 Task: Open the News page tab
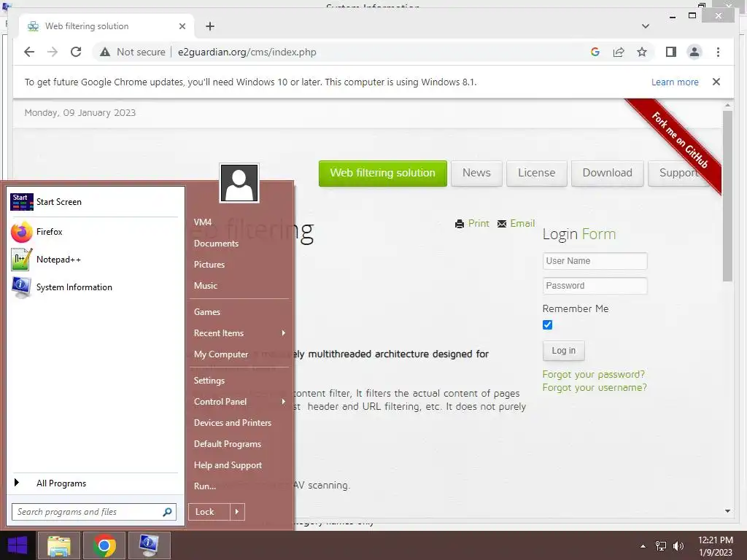point(476,173)
